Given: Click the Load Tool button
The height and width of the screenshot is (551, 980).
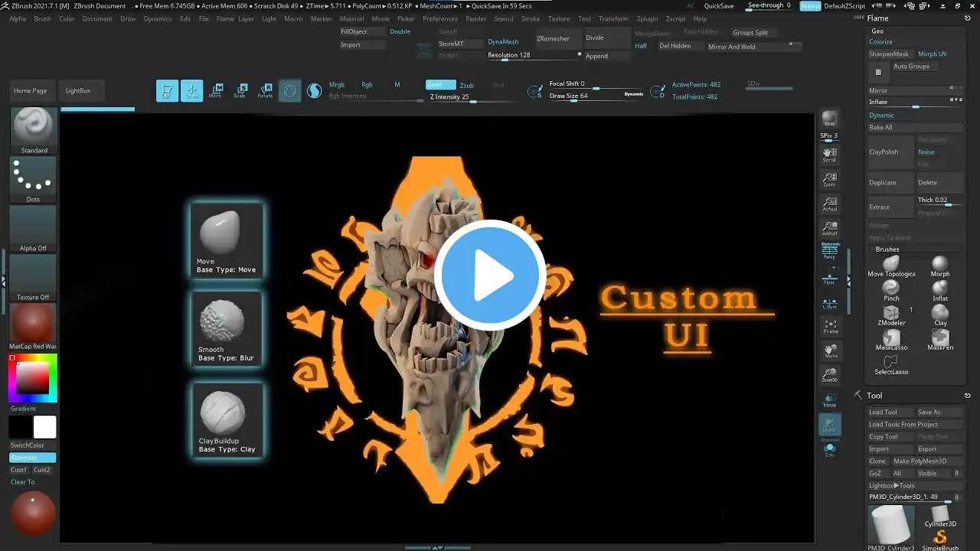Looking at the screenshot, I should 890,412.
